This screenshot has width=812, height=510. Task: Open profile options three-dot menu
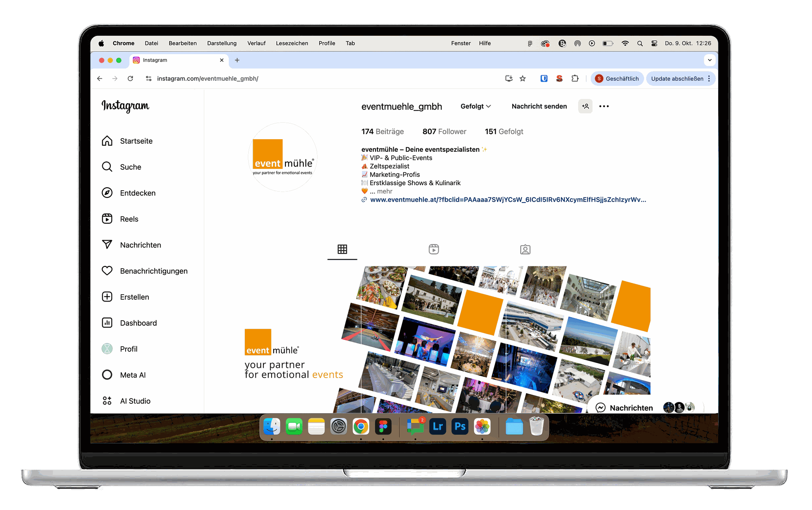tap(604, 106)
